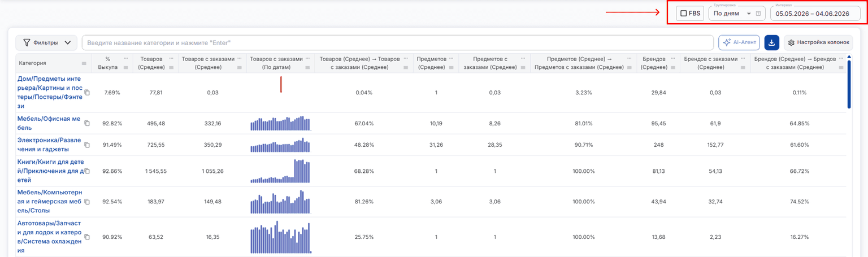Open the hamburger menu of Категория column
The height and width of the screenshot is (257, 868).
tap(84, 63)
